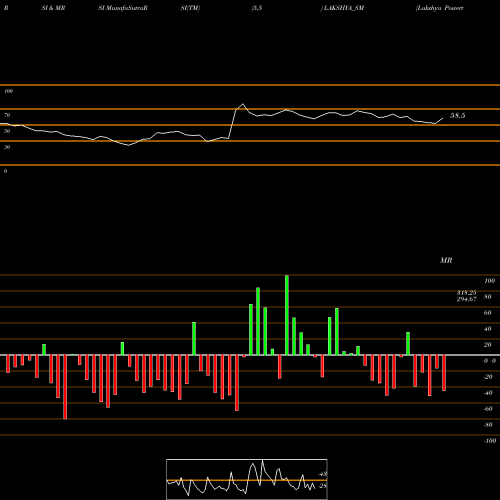The width and height of the screenshot is (500, 500).
Task: Click the tallest green MR bar
Action: tap(287, 315)
